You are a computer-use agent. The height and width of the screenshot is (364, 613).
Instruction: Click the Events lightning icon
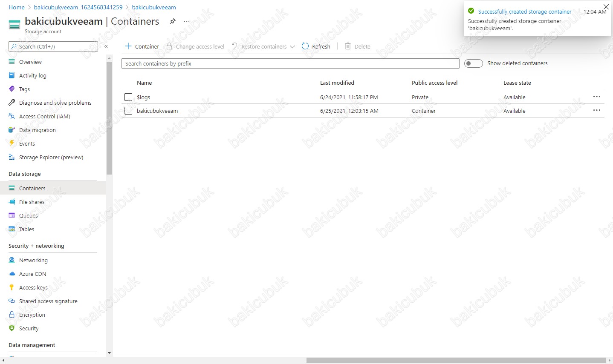pos(12,143)
